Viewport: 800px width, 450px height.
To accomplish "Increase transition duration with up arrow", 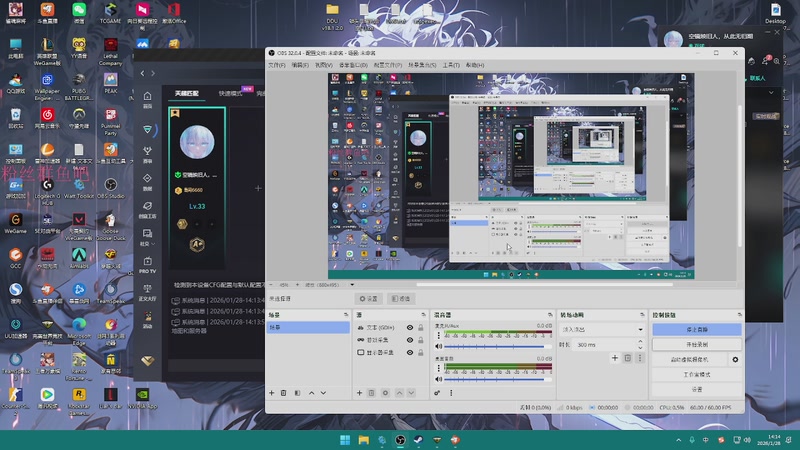I will click(x=640, y=342).
